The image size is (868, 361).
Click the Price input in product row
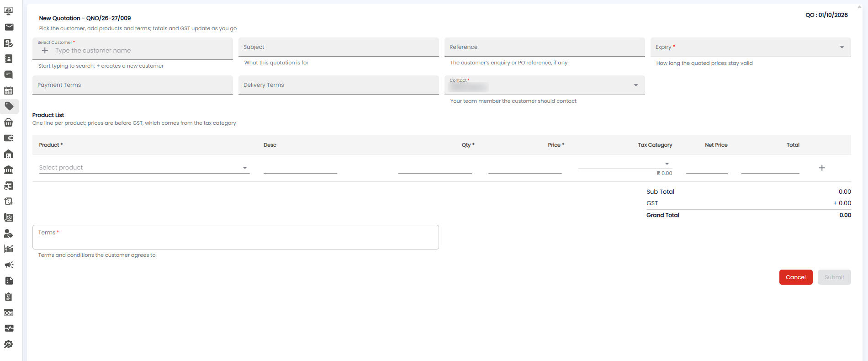click(x=525, y=168)
